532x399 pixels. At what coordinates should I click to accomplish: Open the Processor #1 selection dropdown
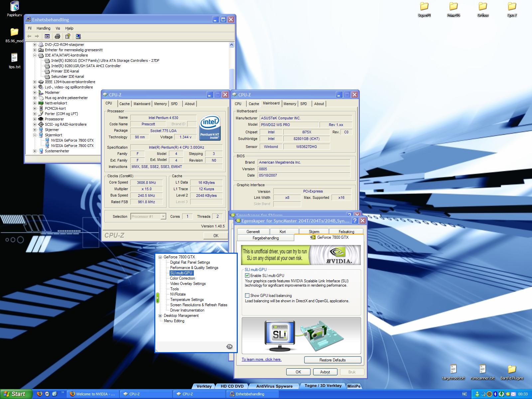(163, 216)
